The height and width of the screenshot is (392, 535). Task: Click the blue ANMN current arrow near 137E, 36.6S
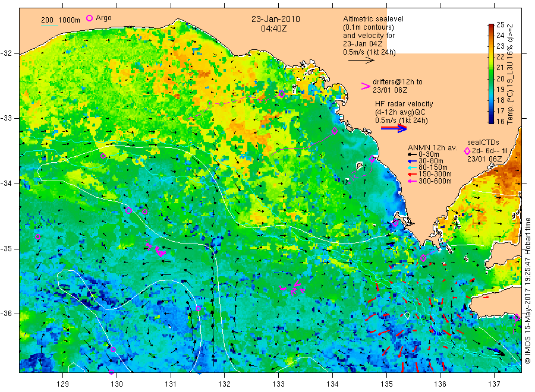[495, 352]
